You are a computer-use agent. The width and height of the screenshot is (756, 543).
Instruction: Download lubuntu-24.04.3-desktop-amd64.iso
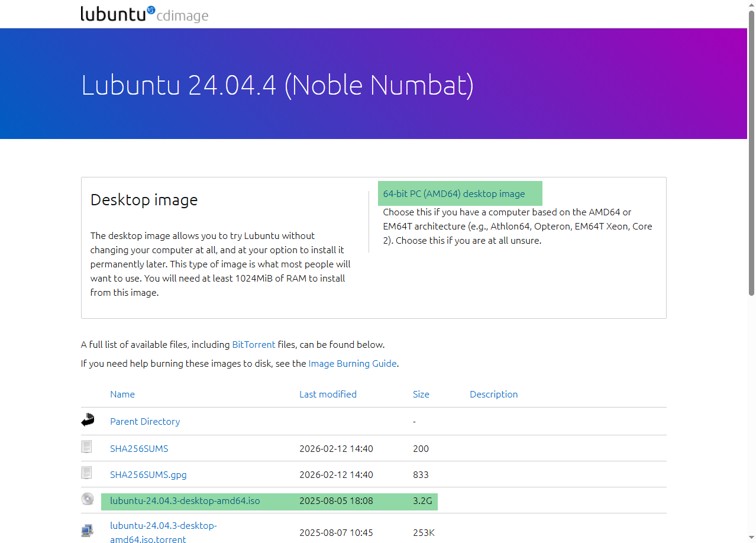pos(185,501)
